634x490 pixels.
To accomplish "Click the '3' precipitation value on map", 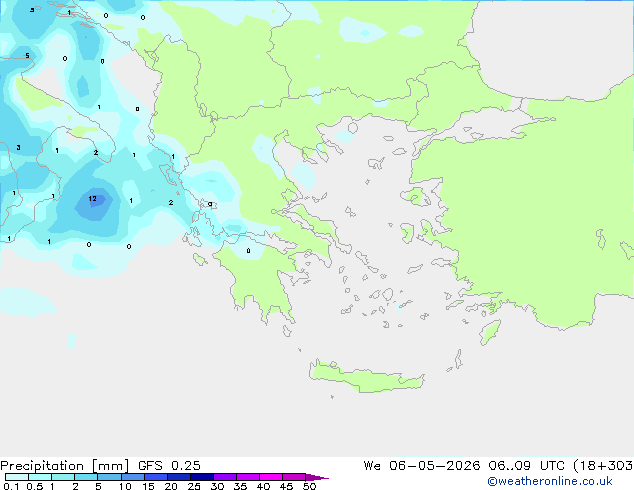I will 19,148.
